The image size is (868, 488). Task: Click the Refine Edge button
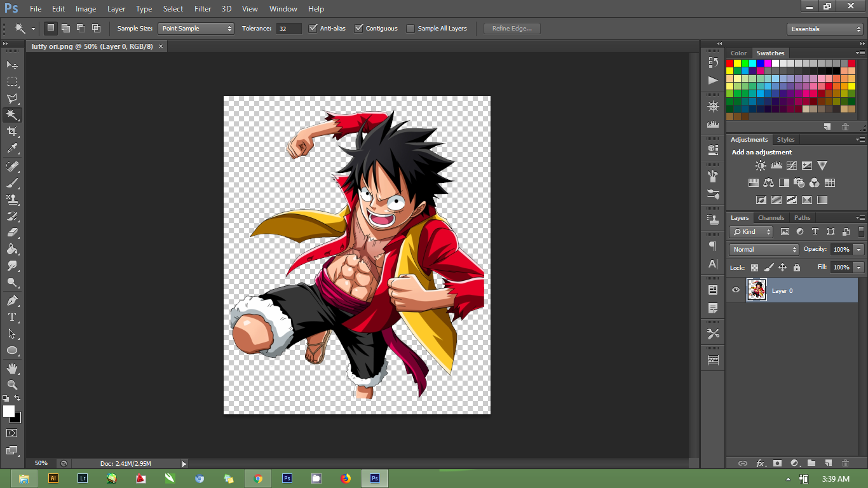pyautogui.click(x=512, y=29)
